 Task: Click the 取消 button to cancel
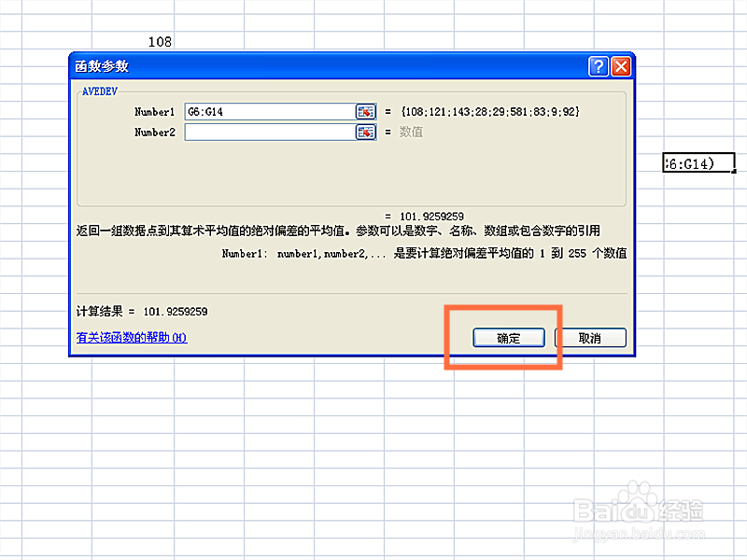[591, 338]
